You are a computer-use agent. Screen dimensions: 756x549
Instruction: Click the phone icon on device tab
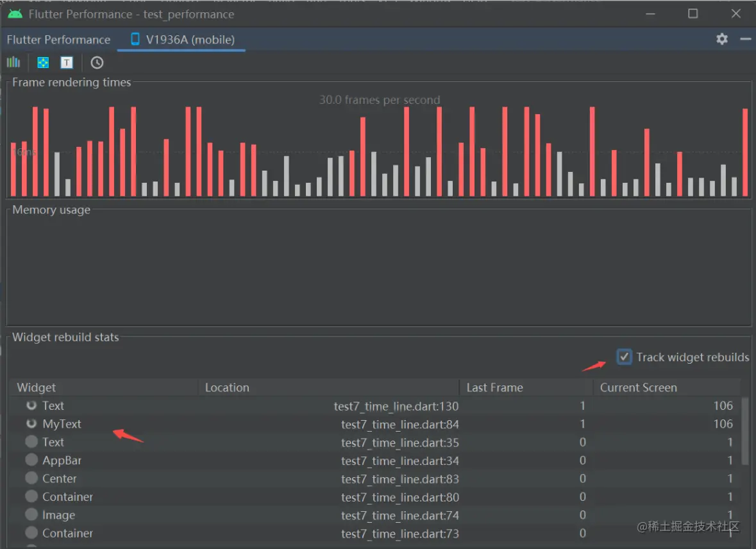pyautogui.click(x=135, y=39)
